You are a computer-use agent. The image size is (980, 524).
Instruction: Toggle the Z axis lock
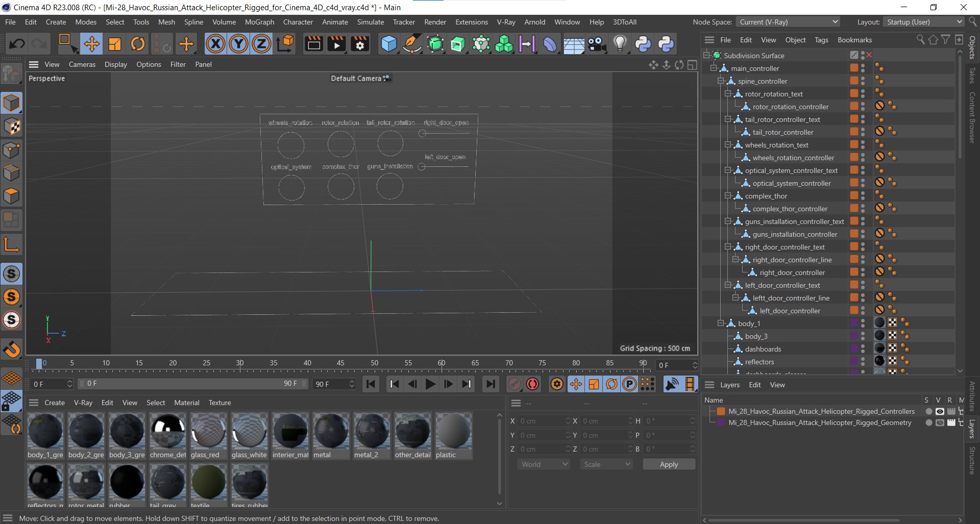261,44
